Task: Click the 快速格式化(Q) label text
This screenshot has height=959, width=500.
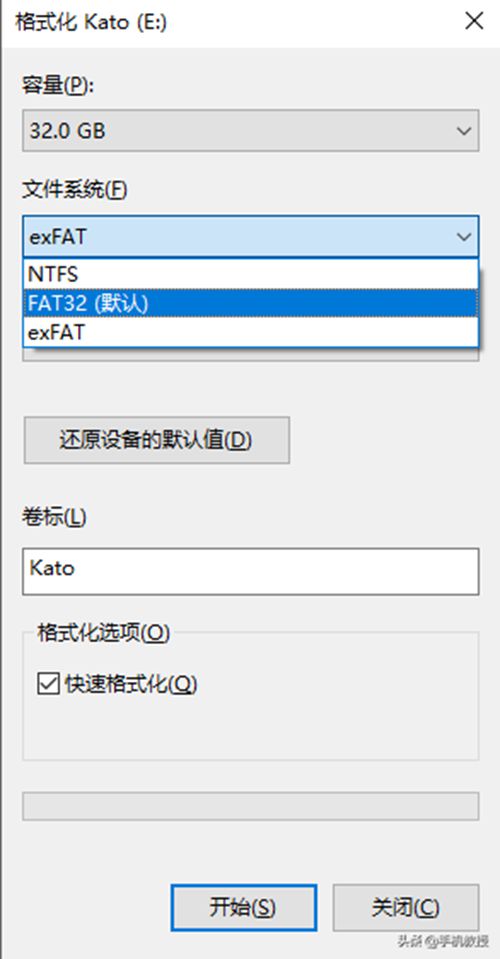Action: point(131,684)
